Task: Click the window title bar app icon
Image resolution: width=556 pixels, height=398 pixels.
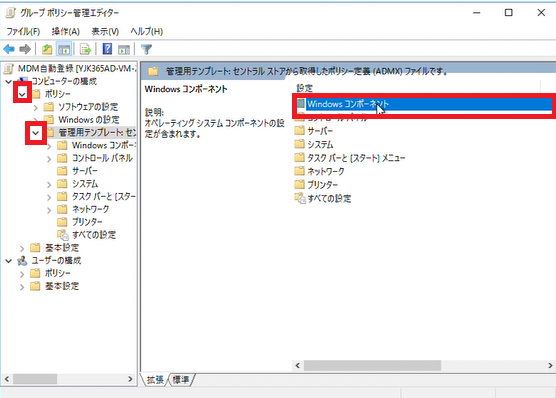Action: pos(11,13)
